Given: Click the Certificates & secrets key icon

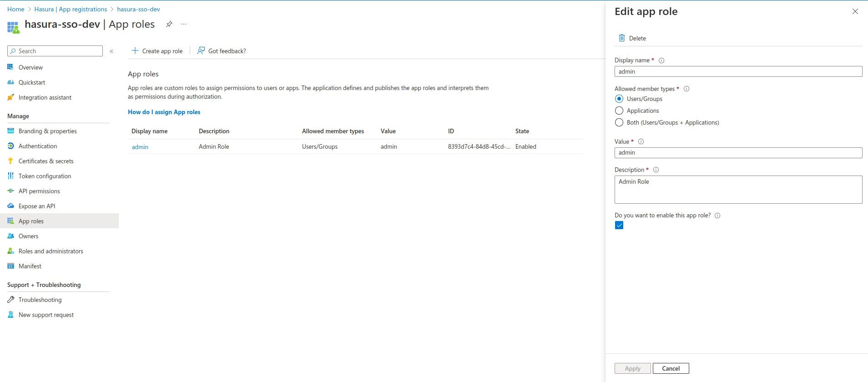Looking at the screenshot, I should point(10,161).
